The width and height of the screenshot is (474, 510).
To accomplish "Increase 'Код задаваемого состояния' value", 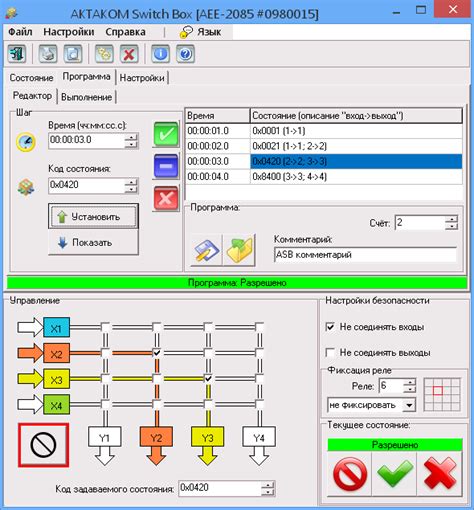I will (268, 485).
